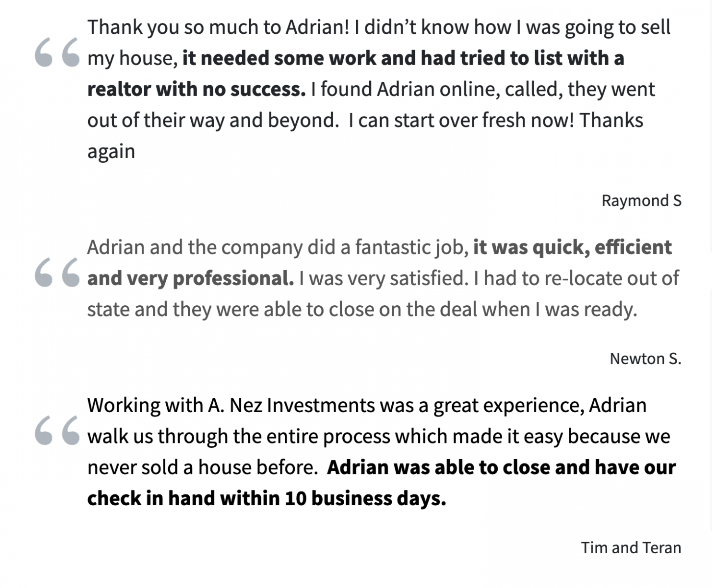Click the quote mark icon beside Newton's testimonial
This screenshot has height=588, width=712.
57,272
